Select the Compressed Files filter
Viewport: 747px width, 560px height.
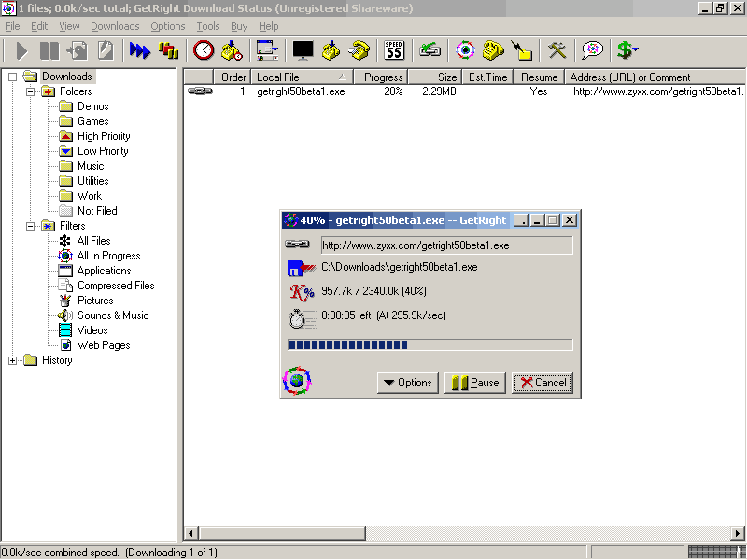coord(115,286)
